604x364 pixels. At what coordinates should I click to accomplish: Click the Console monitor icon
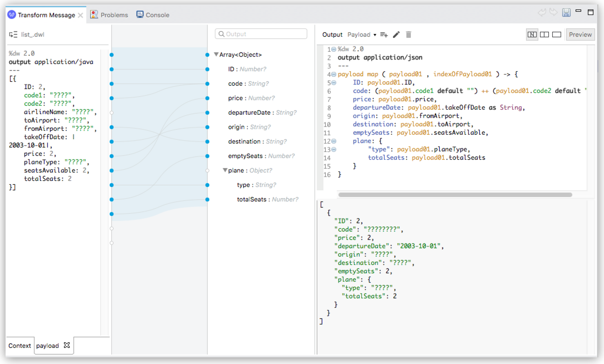[140, 14]
